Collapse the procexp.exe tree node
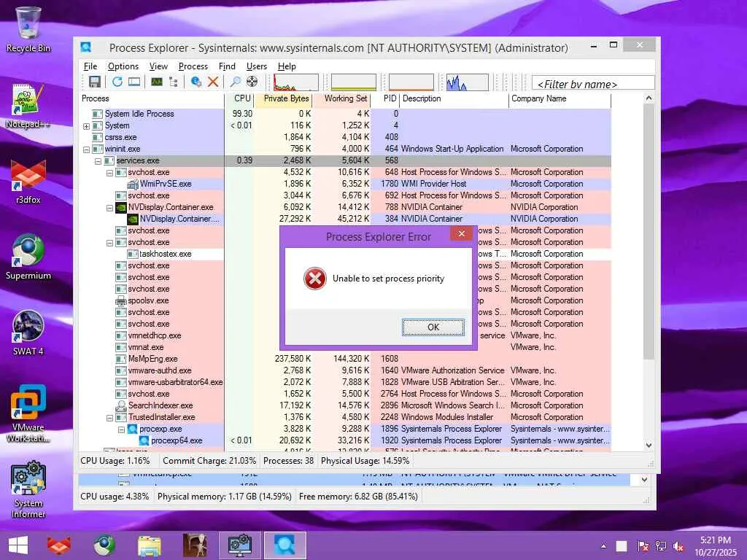Screen dimensions: 747x560 [x=121, y=429]
